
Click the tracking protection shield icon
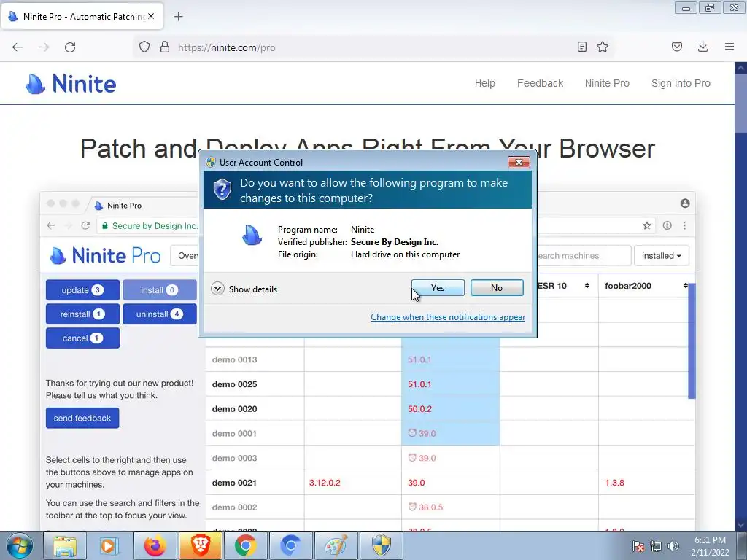[x=144, y=47]
